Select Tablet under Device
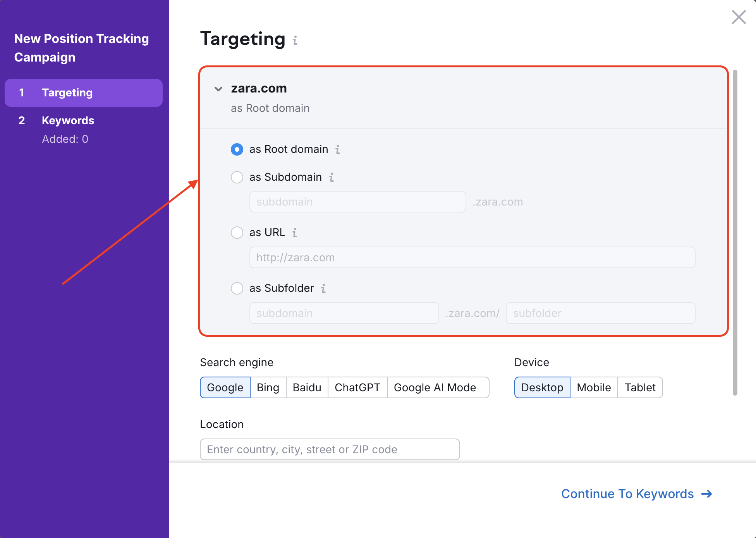This screenshot has width=756, height=538. point(640,387)
